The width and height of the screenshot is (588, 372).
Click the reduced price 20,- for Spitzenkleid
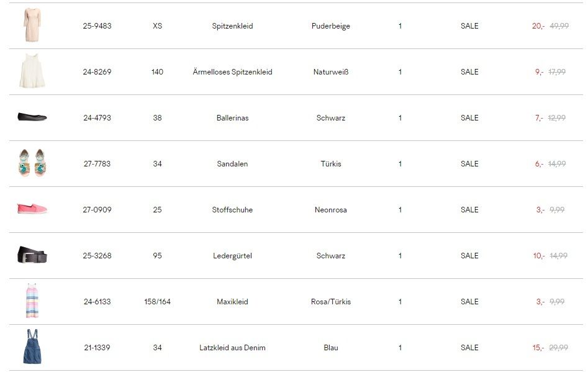538,26
